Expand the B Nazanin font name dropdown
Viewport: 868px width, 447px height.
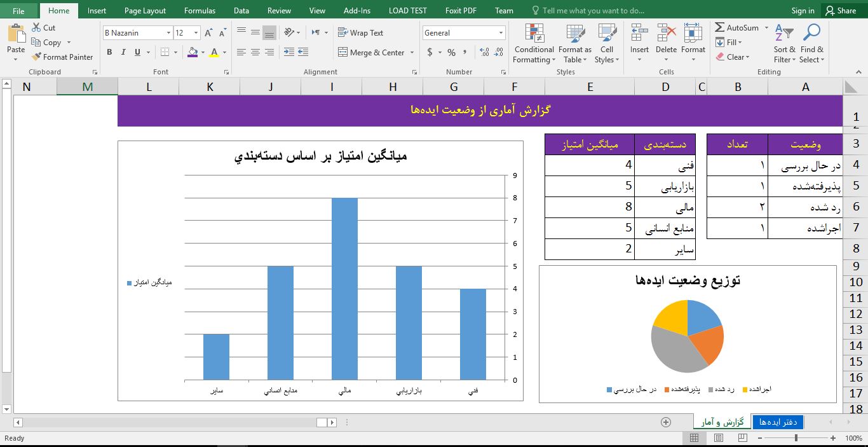[x=168, y=33]
